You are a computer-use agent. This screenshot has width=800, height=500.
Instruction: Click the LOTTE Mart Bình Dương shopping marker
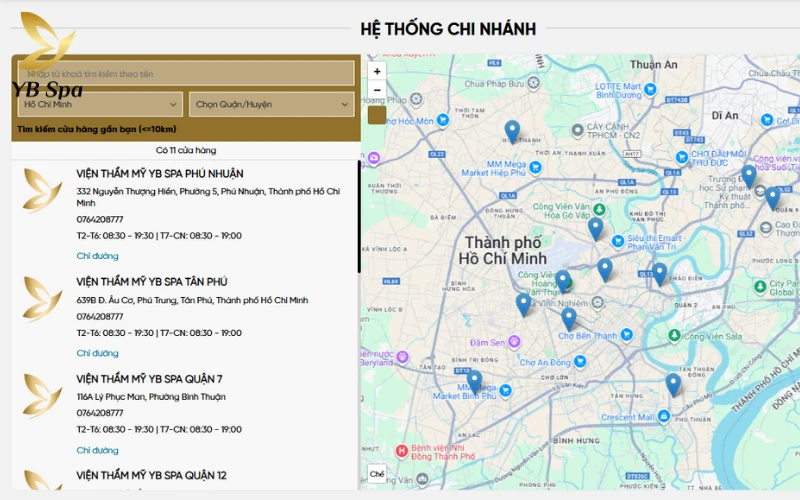coord(650,89)
